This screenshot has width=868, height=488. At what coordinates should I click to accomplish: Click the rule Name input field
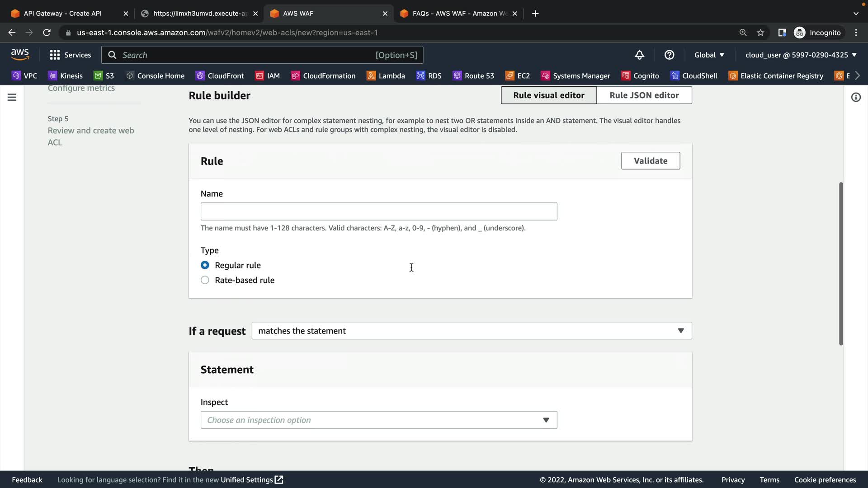tap(378, 211)
